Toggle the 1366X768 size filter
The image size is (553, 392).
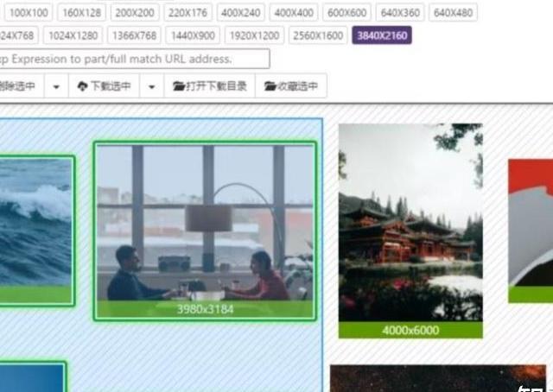135,35
